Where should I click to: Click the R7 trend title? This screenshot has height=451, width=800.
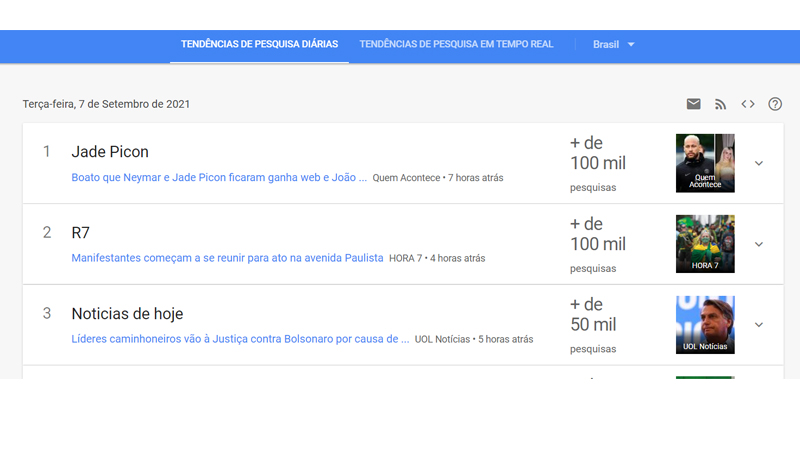tap(81, 233)
